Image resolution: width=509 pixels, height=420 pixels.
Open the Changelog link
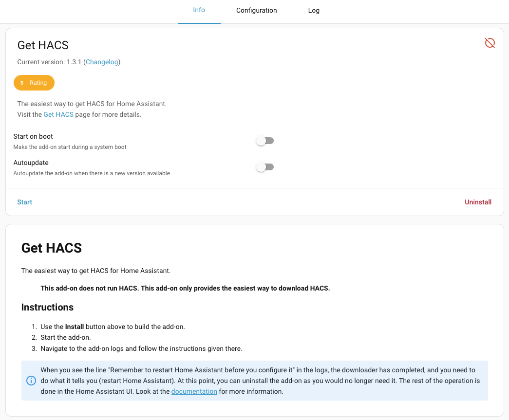102,62
